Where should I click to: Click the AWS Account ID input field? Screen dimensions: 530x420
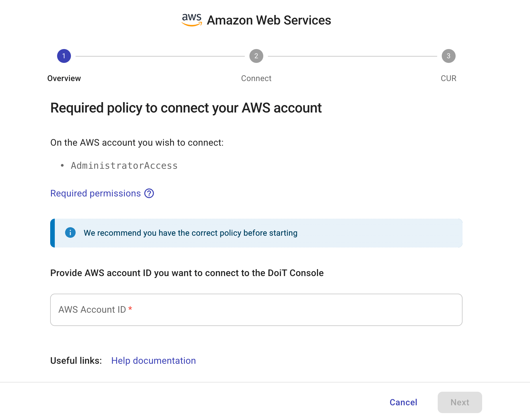256,310
